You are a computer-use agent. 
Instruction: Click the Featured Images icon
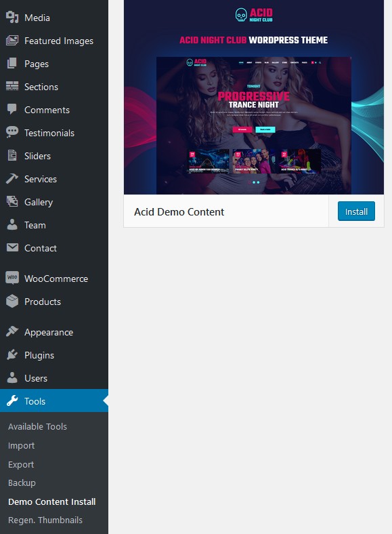pyautogui.click(x=12, y=41)
